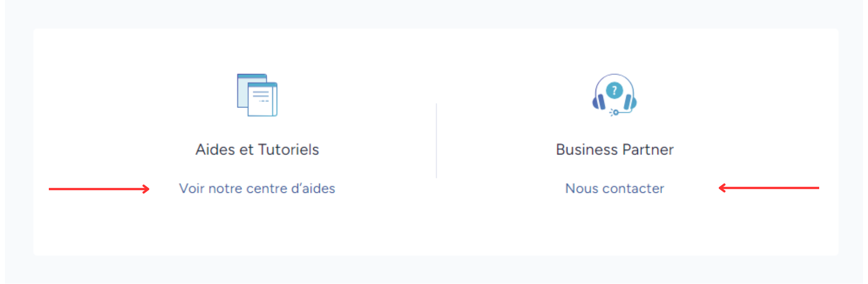
Task: Click the arrowhead of the right red arrow
Action: click(x=722, y=188)
